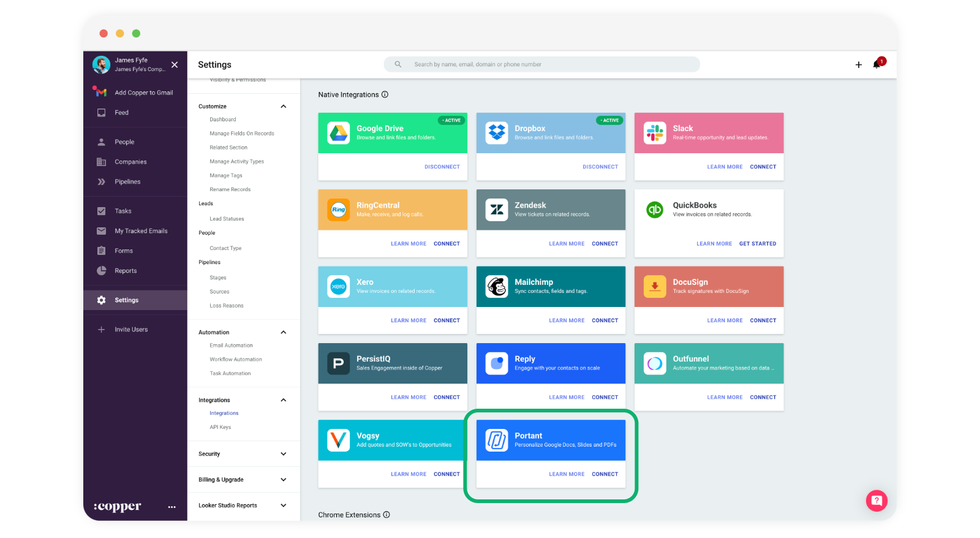
Task: Click Get Started for QuickBooks
Action: coord(757,244)
